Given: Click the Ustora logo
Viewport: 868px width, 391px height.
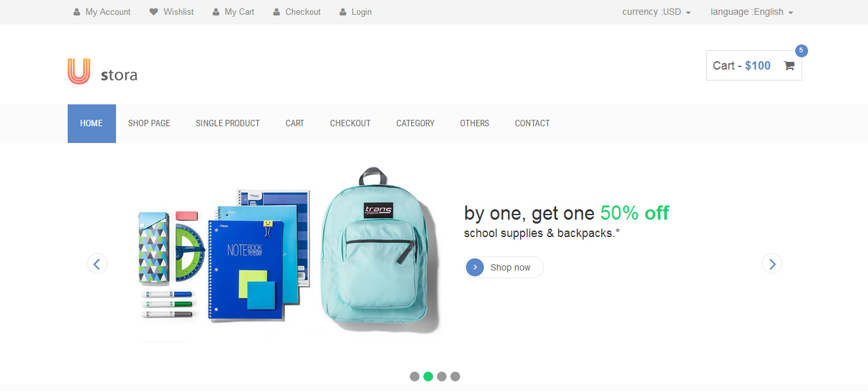Looking at the screenshot, I should click(x=102, y=72).
